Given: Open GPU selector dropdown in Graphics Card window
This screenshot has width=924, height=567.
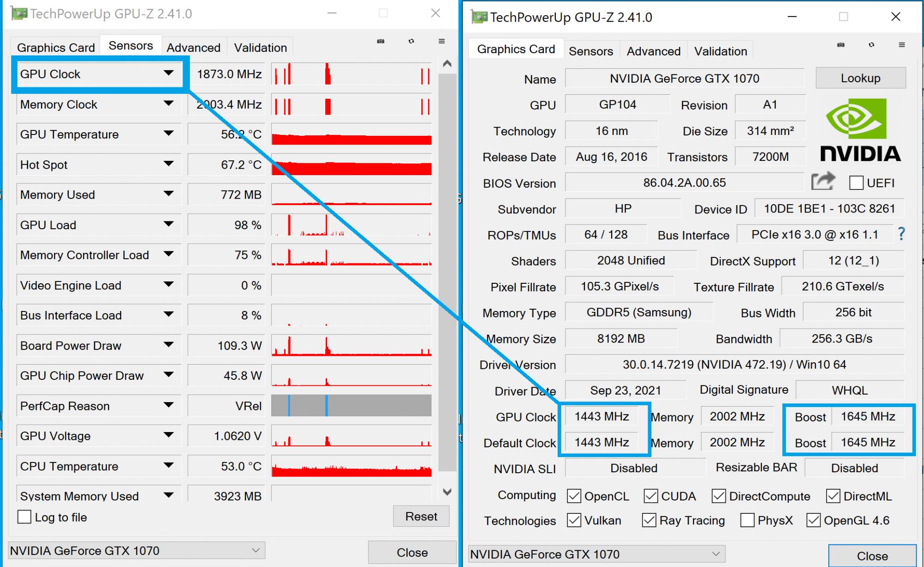Looking at the screenshot, I should click(597, 554).
